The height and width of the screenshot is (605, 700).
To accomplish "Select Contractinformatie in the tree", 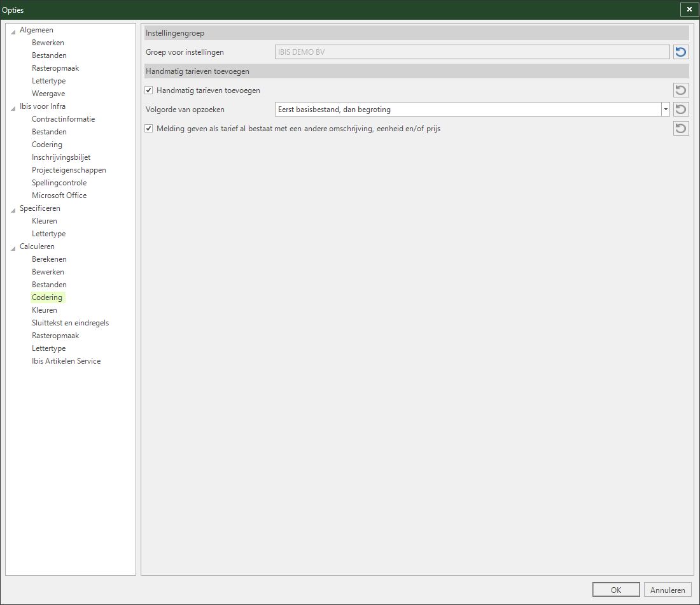I will pos(64,119).
